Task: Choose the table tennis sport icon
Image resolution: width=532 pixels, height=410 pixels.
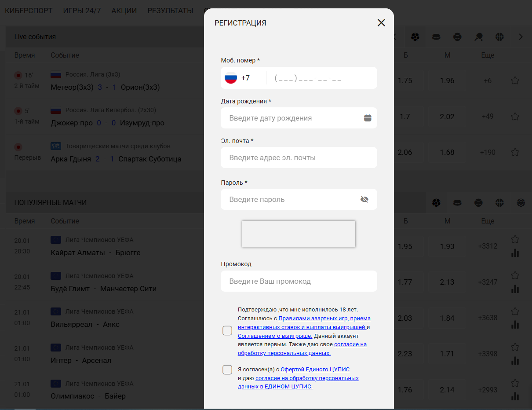Action: 479,37
